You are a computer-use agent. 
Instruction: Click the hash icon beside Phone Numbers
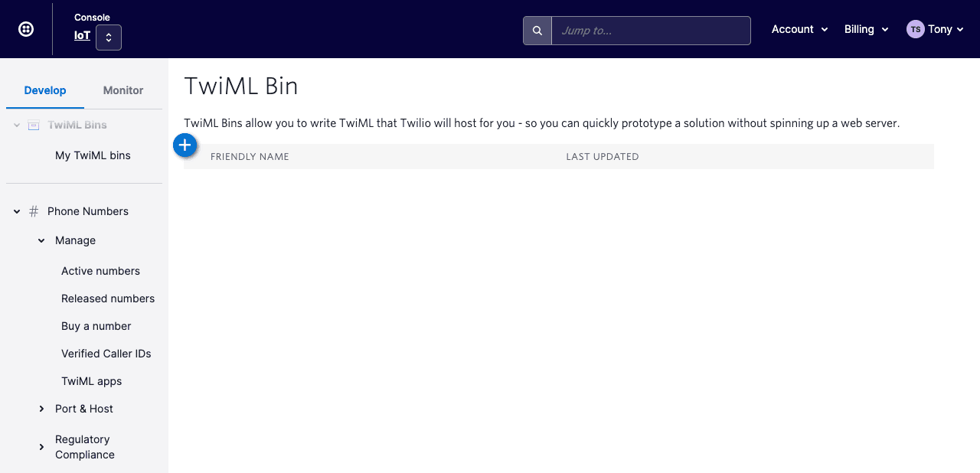pos(32,211)
